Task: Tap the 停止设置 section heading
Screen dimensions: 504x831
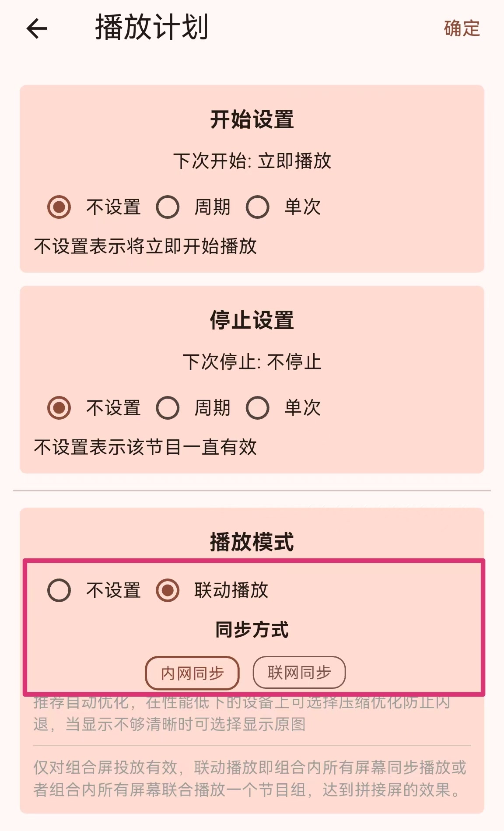Action: pos(252,320)
